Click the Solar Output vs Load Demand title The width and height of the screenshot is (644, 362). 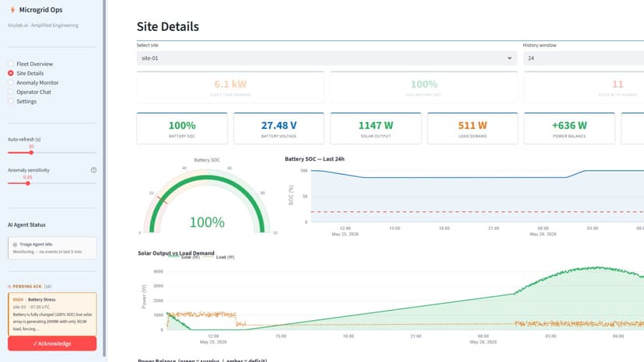pos(176,253)
